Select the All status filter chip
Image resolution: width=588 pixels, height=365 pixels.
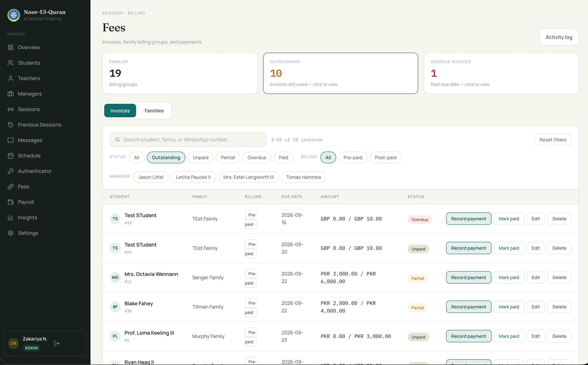tap(137, 157)
